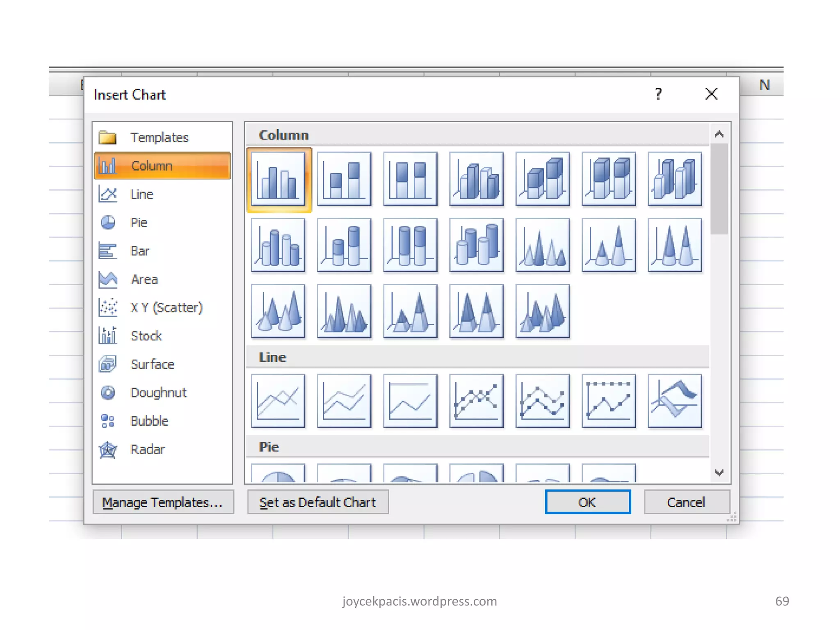
Task: Pick the 100% Stacked Column chart
Action: pyautogui.click(x=410, y=179)
